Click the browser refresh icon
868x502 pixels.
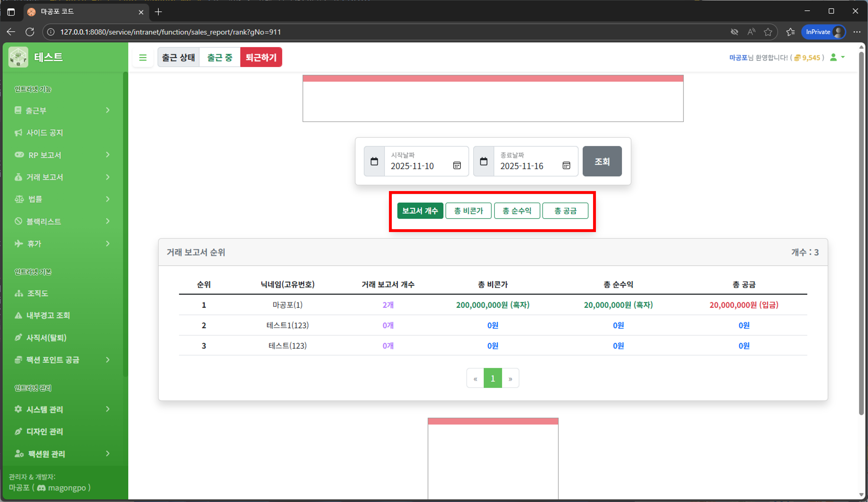click(x=30, y=32)
